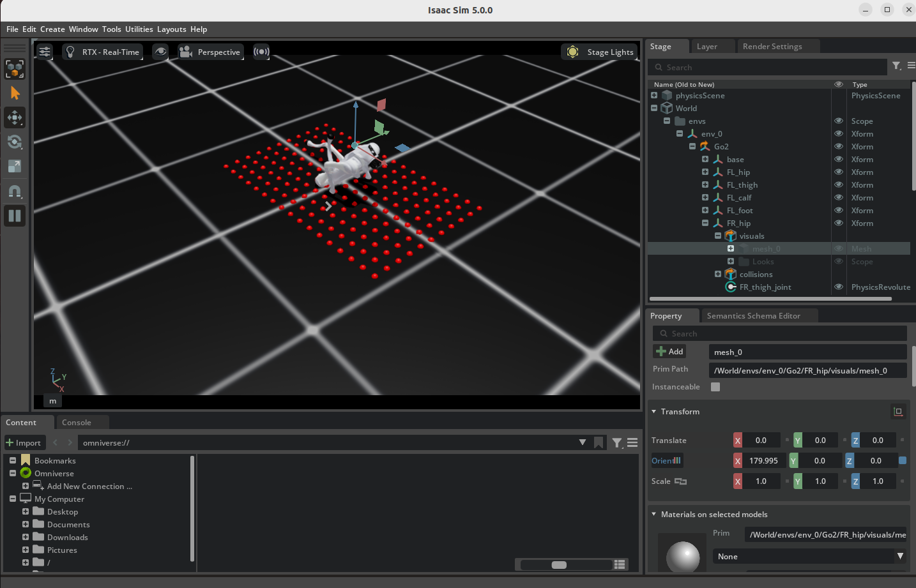Switch to the Console tab
Image resolution: width=916 pixels, height=588 pixels.
[77, 423]
